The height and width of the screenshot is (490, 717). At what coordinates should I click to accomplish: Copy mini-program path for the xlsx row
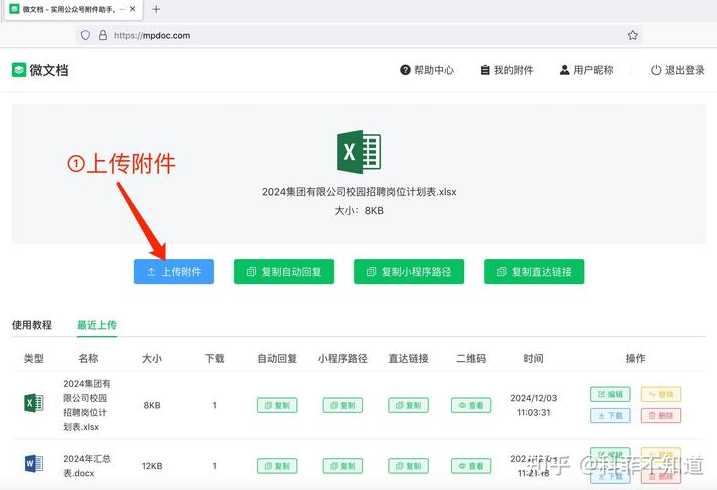click(x=343, y=405)
